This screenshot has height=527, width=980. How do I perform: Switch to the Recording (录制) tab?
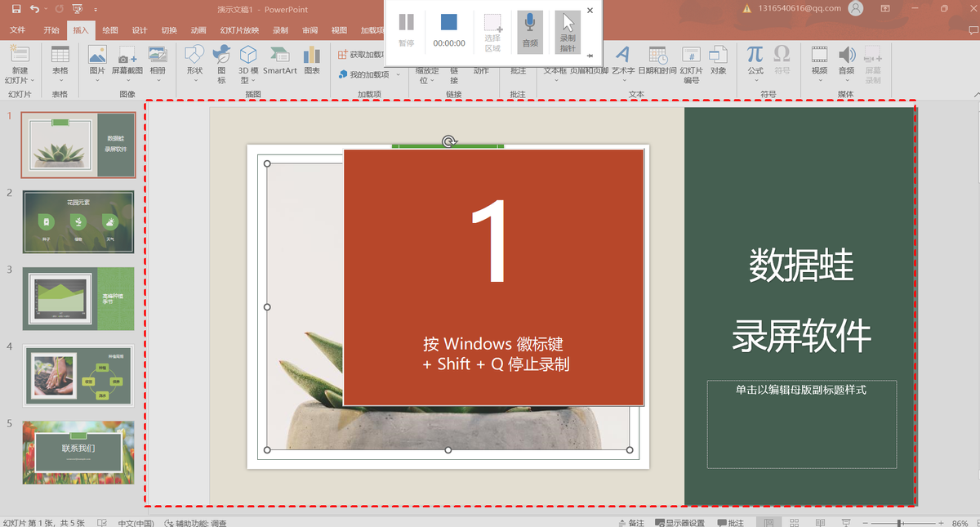280,30
